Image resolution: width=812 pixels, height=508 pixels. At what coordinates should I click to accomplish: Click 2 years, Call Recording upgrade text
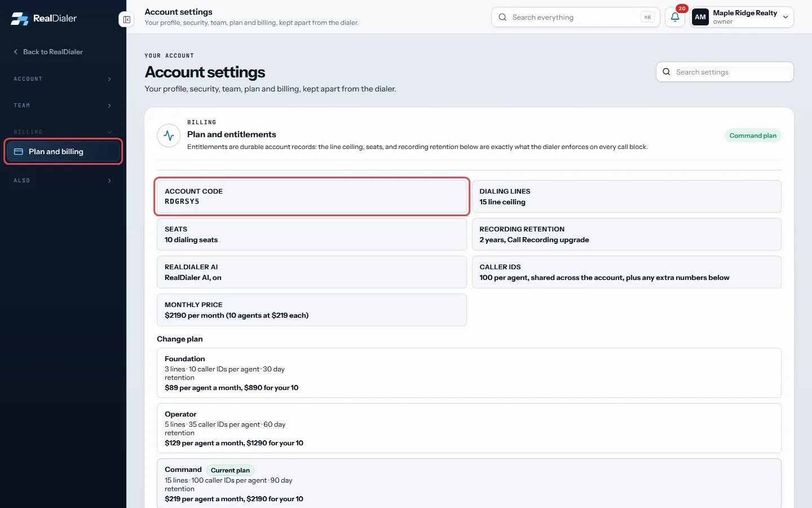(x=534, y=240)
